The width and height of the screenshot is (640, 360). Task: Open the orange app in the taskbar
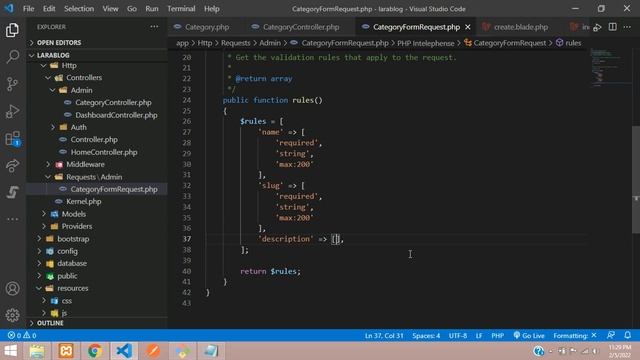(x=153, y=351)
